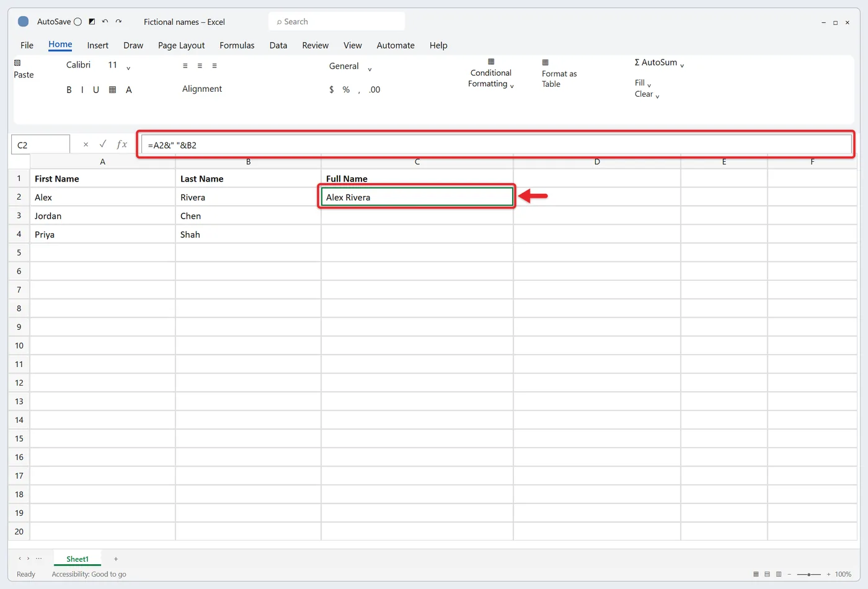Open the General number format dropdown
The image size is (868, 589).
tap(350, 66)
